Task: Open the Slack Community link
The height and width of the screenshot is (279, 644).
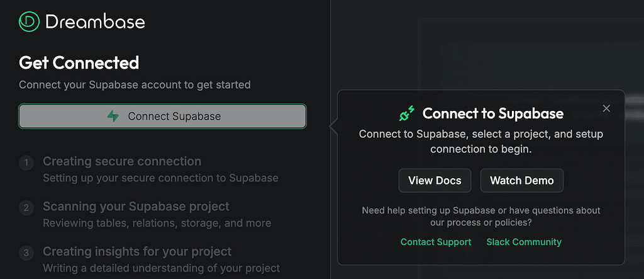Action: pos(524,242)
